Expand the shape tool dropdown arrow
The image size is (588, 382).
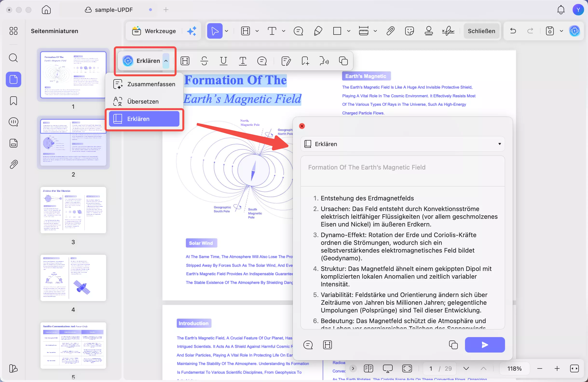click(x=349, y=31)
